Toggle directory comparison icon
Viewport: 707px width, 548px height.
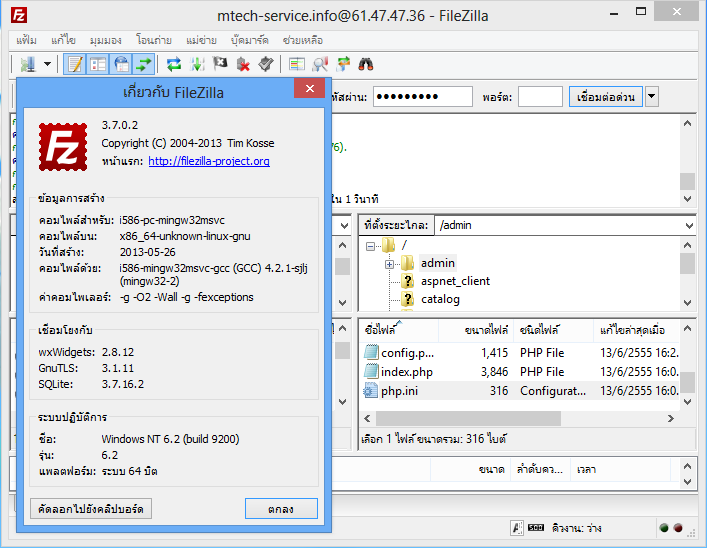click(320, 64)
